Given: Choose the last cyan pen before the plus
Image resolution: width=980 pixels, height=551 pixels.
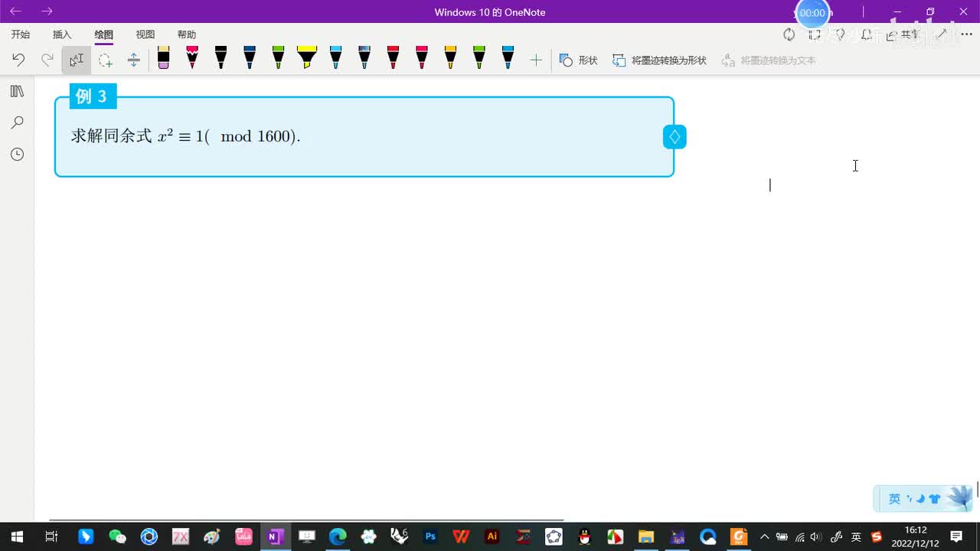Looking at the screenshot, I should click(x=508, y=57).
